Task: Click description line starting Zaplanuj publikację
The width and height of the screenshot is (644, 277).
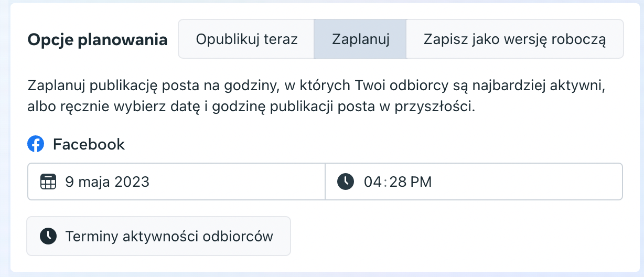Action: click(316, 85)
